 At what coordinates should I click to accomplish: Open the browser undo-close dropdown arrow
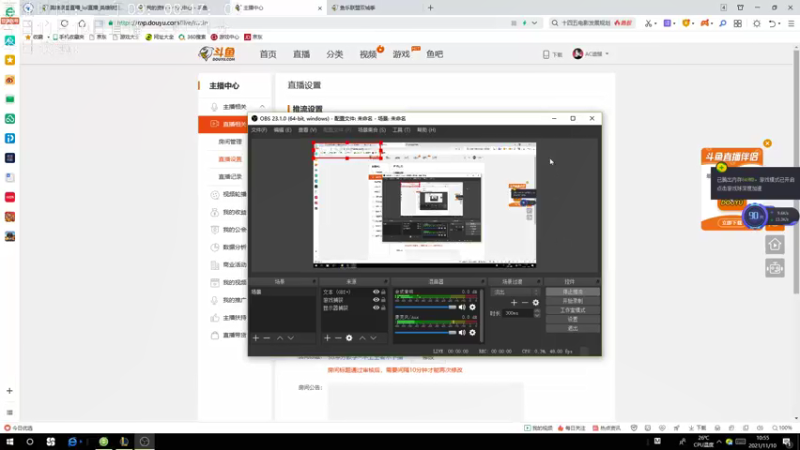click(779, 24)
